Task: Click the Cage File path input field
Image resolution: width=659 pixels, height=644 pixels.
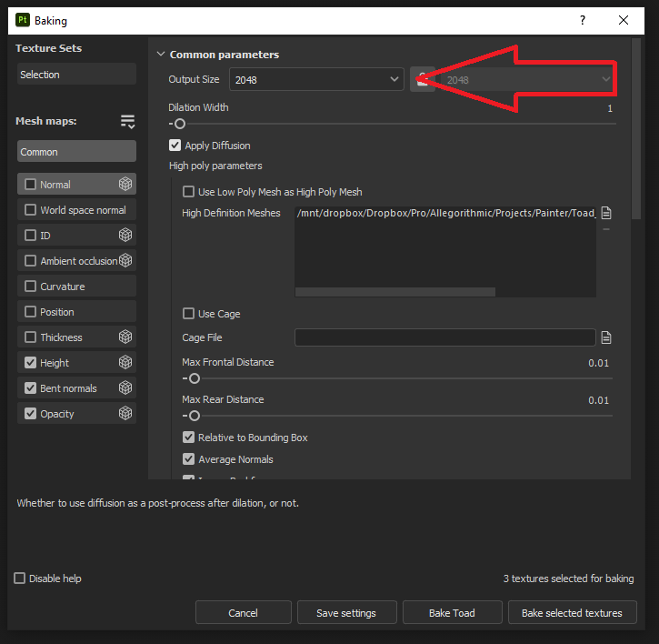Action: coord(444,337)
